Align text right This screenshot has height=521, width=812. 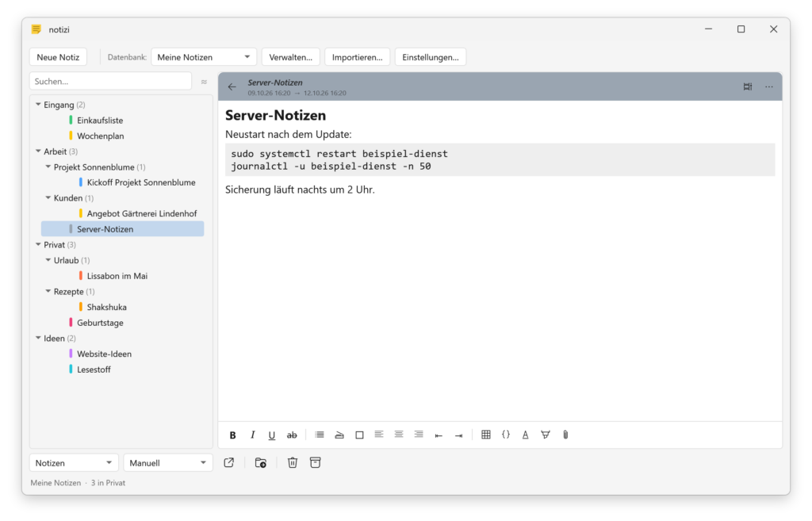point(419,435)
